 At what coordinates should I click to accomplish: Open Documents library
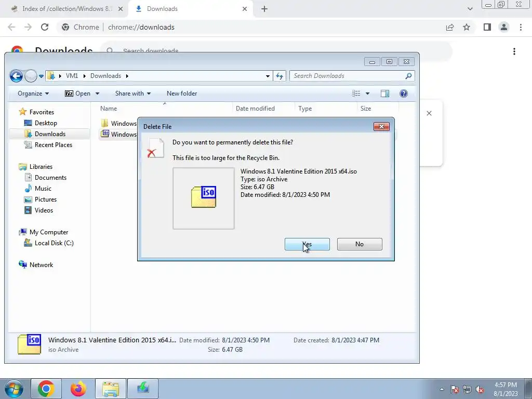pyautogui.click(x=50, y=178)
